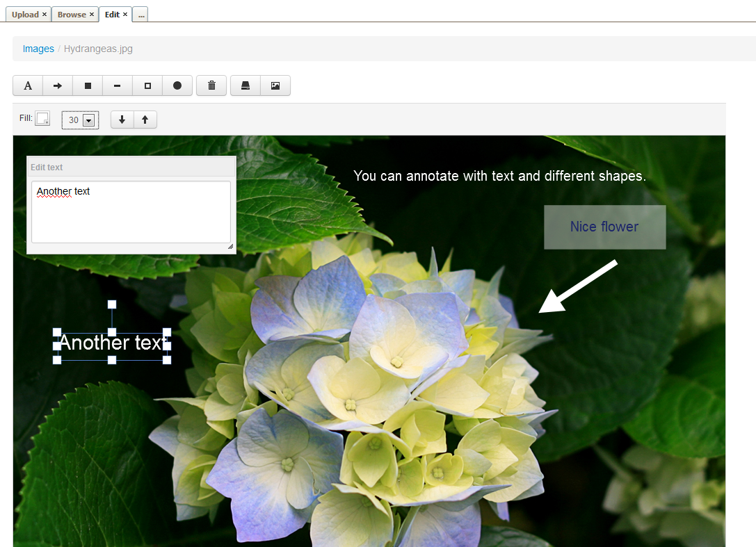Open the overflow "..." tab

tap(140, 14)
